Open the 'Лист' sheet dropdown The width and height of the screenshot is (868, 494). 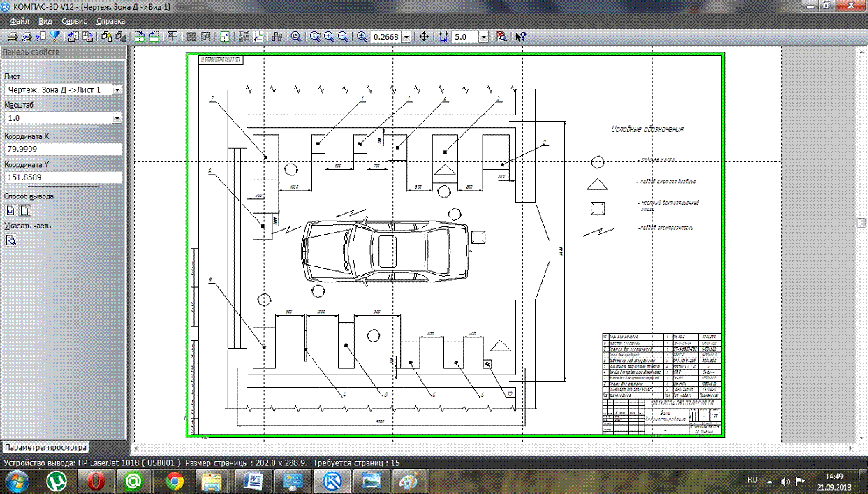coord(117,89)
